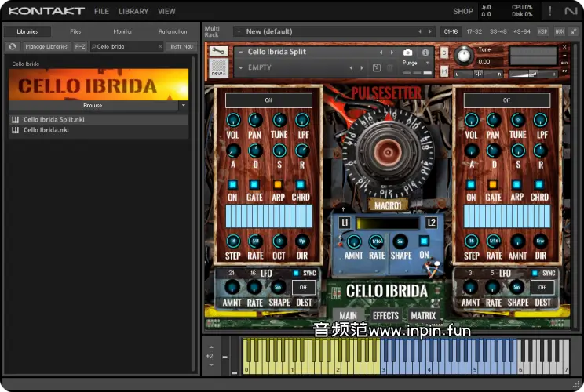Viewport: 584px width, 392px height.
Task: Toggle the GATE switch on right panel
Action: click(493, 184)
